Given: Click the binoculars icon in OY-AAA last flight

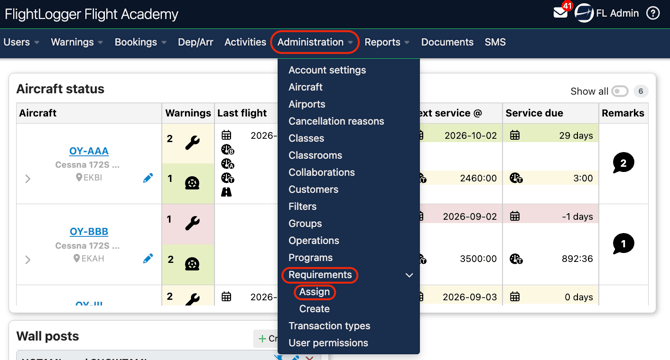Looking at the screenshot, I should [x=226, y=192].
